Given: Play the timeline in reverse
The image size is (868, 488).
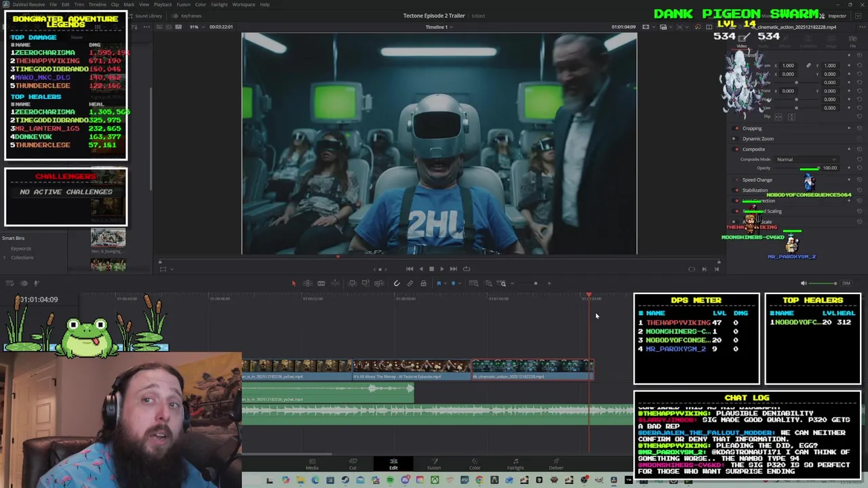Looking at the screenshot, I should [x=420, y=269].
